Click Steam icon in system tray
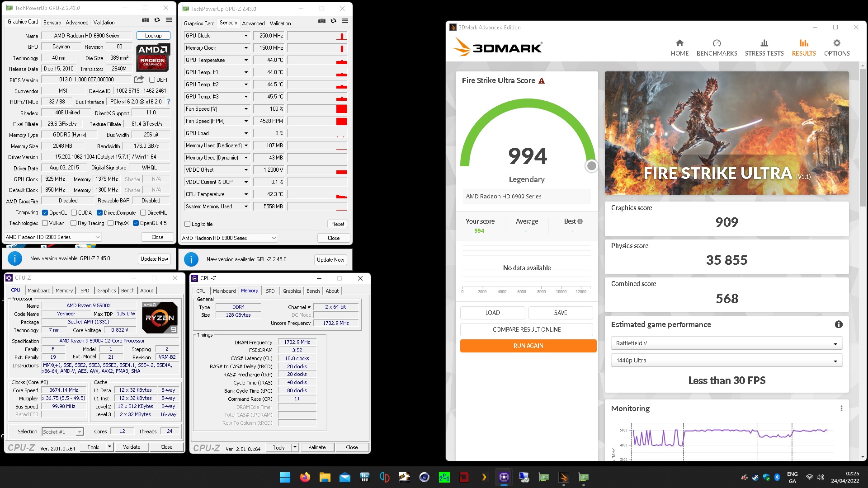This screenshot has width=868, height=488. point(755,477)
